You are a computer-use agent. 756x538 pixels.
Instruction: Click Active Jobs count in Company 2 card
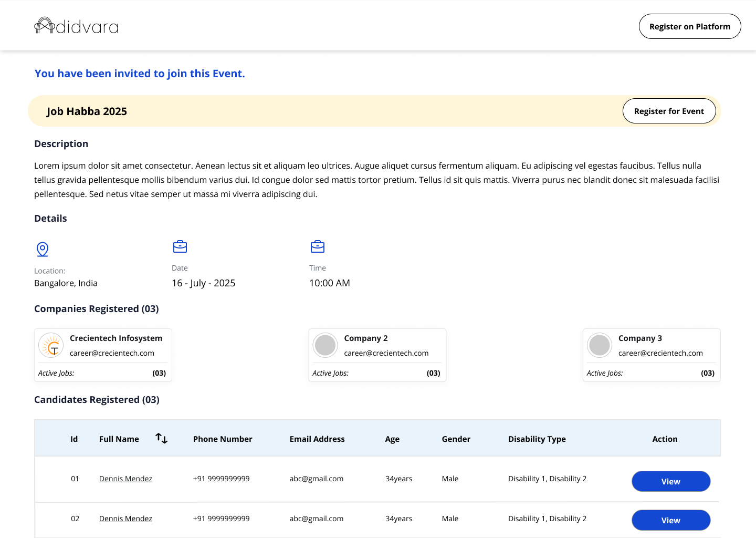tap(434, 373)
